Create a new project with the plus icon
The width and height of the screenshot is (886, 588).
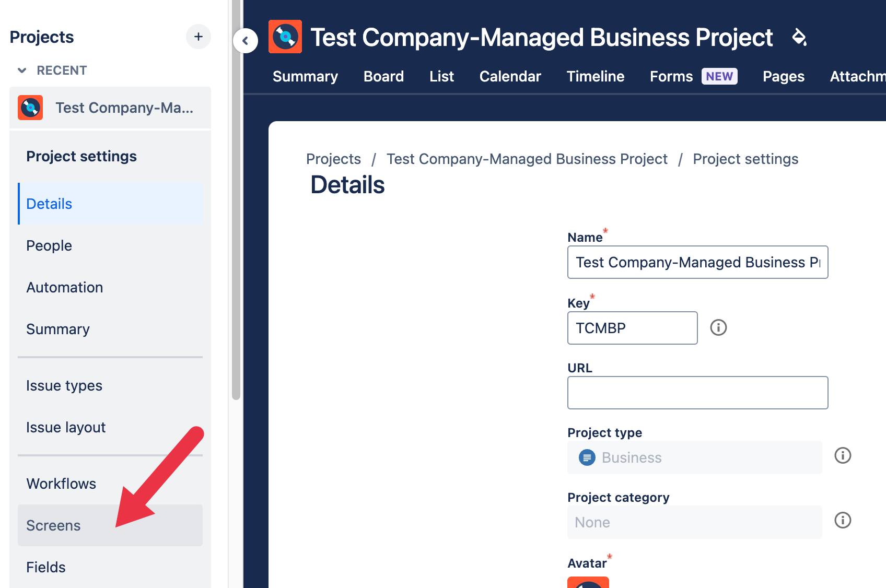click(199, 37)
